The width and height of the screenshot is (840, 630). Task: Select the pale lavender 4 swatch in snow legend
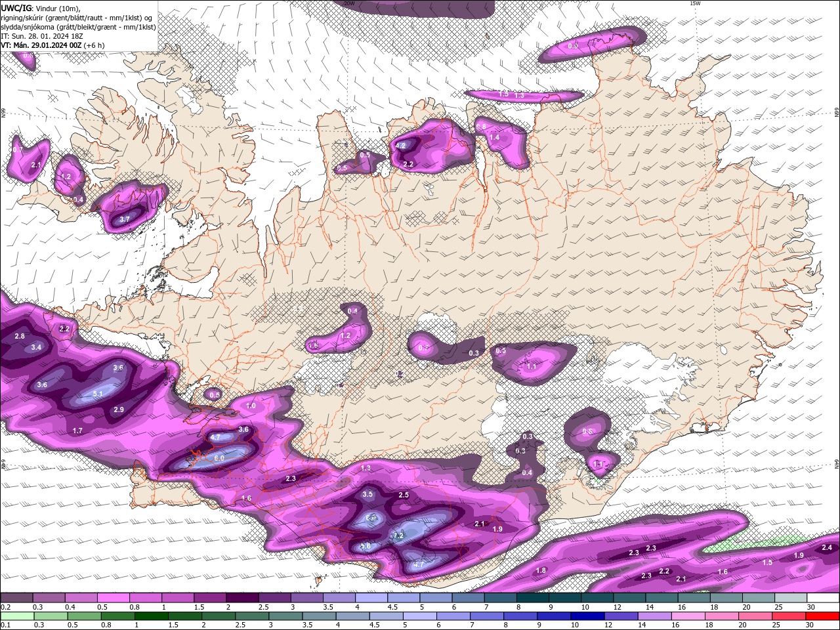[x=370, y=598]
